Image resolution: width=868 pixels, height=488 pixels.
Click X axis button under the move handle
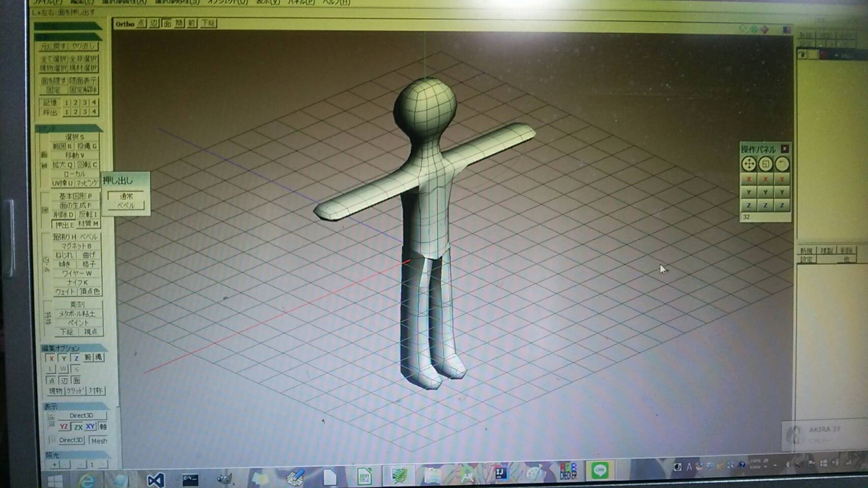[748, 179]
